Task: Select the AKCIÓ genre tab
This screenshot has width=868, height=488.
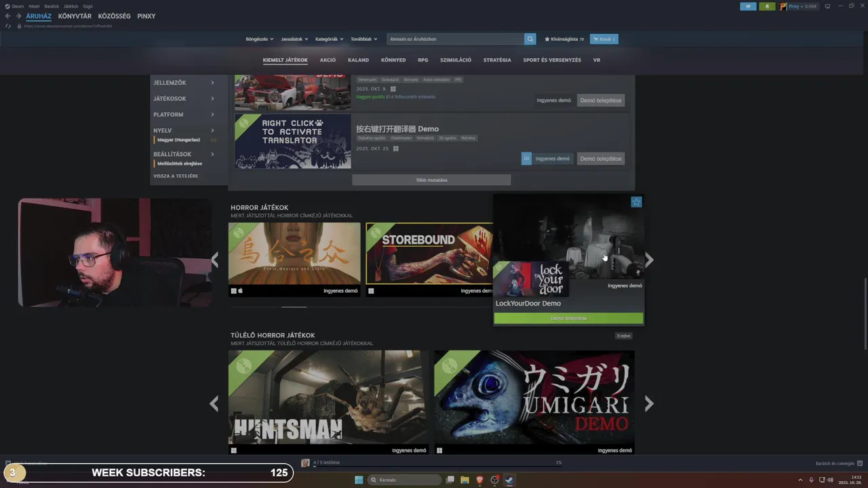Action: tap(328, 60)
